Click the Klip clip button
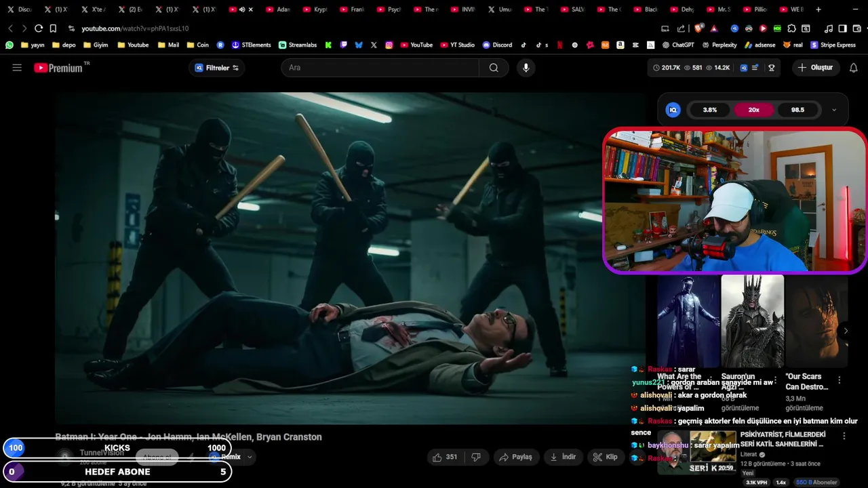Image resolution: width=868 pixels, height=488 pixels. pos(606,457)
